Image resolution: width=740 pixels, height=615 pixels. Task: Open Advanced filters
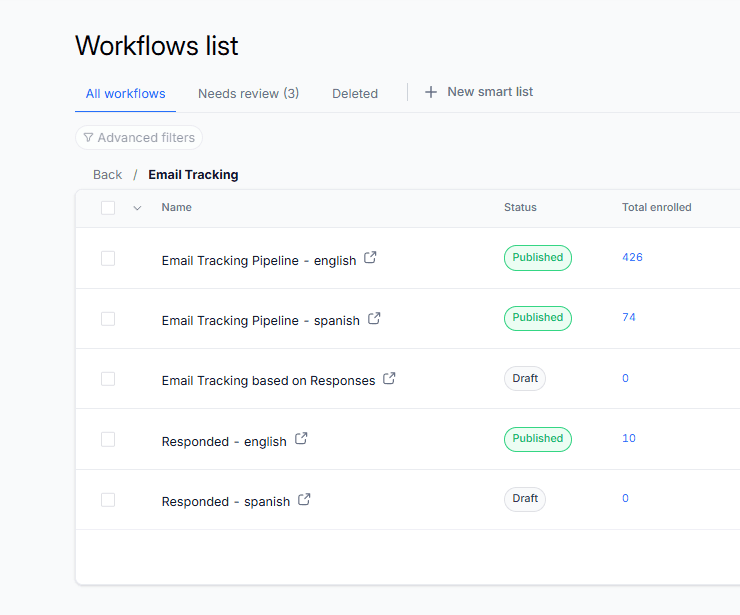139,137
